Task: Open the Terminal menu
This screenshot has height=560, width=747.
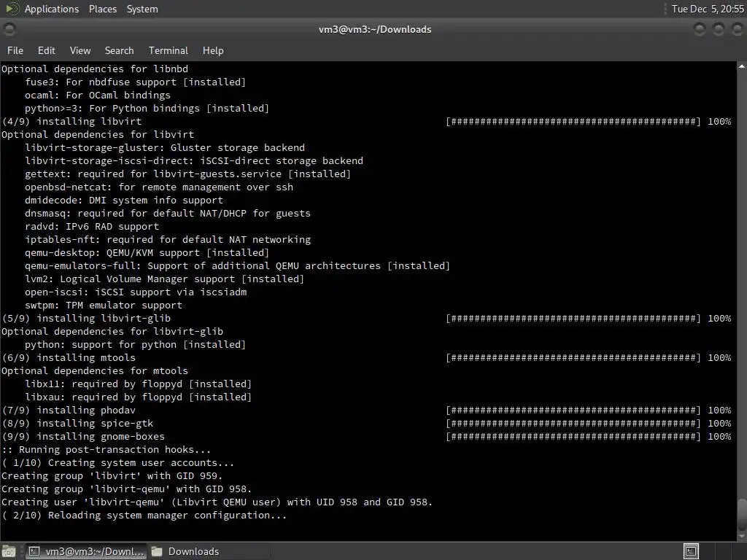Action: (169, 50)
